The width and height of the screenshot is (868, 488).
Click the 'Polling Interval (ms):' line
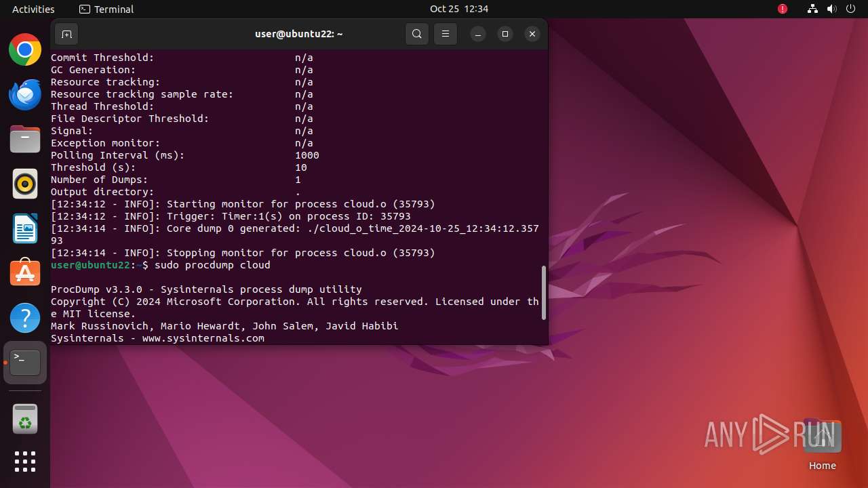click(x=185, y=155)
